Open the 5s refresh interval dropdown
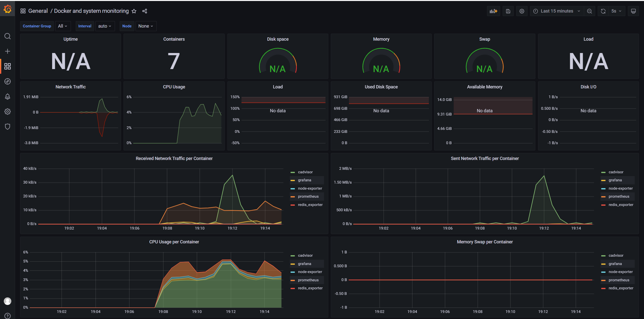This screenshot has height=319, width=644. (x=617, y=11)
